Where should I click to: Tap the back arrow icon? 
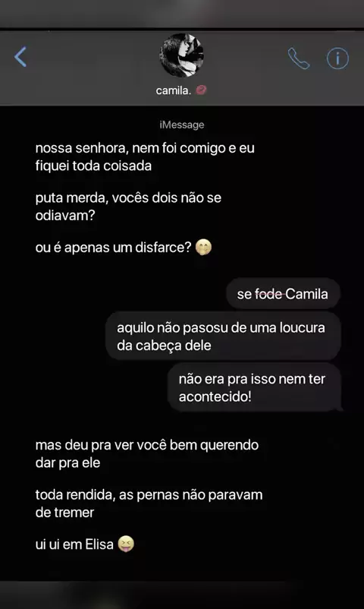click(x=20, y=57)
